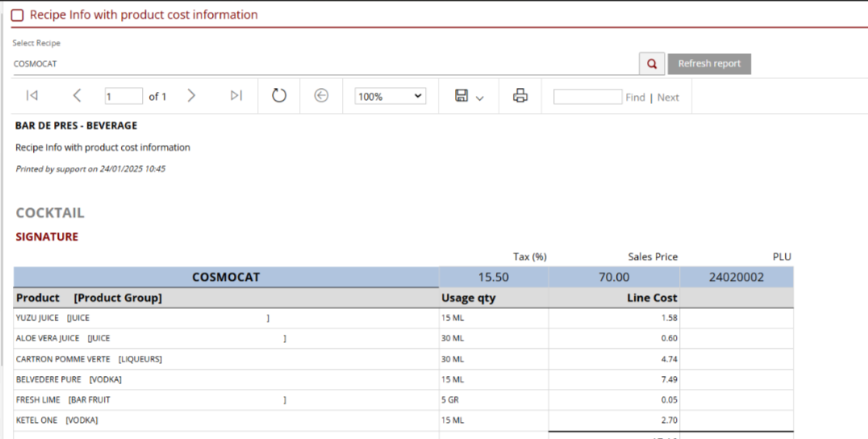Viewport: 868px width, 439px height.
Task: Open the 100% zoom level dropdown
Action: coord(390,96)
